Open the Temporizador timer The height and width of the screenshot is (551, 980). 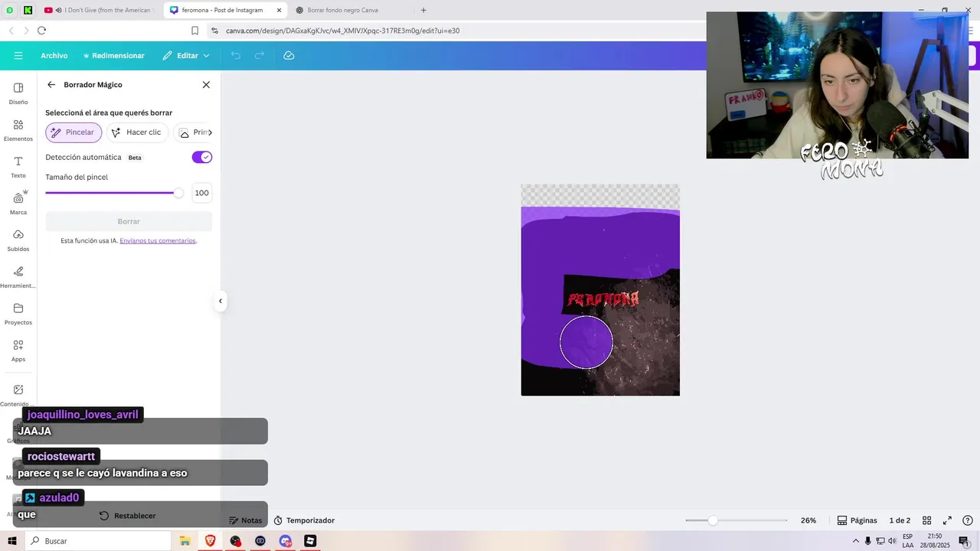[304, 520]
